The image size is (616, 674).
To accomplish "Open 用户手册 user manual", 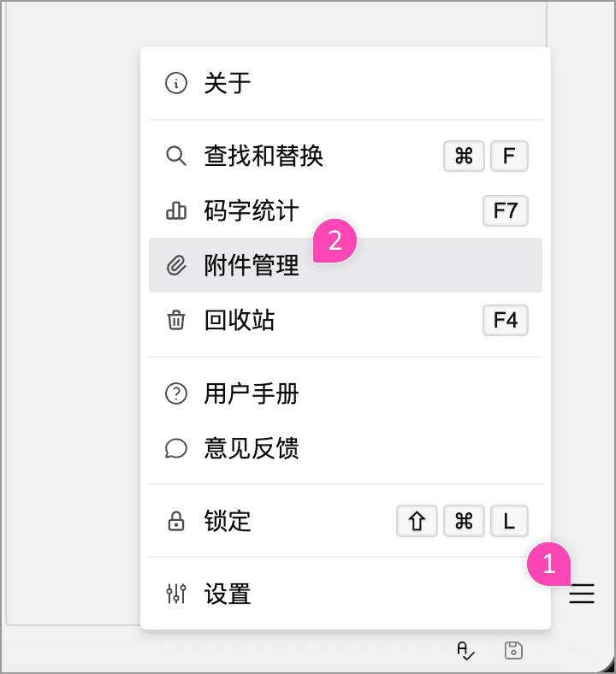I will tap(252, 393).
